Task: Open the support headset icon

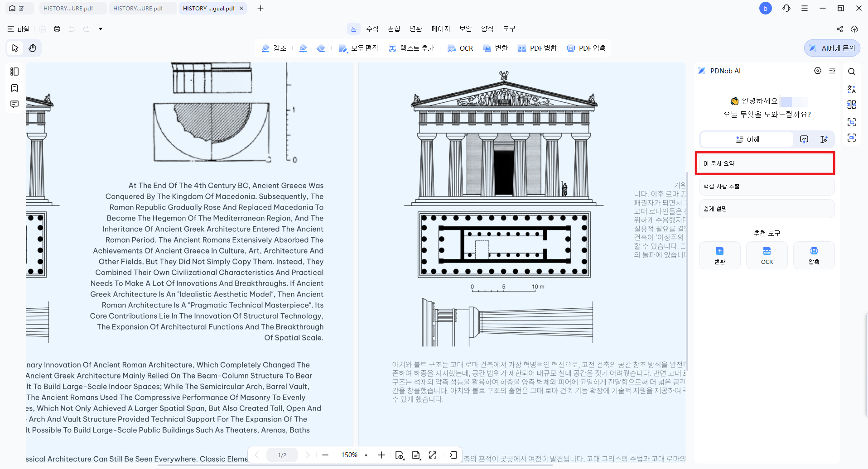Action: (x=786, y=8)
